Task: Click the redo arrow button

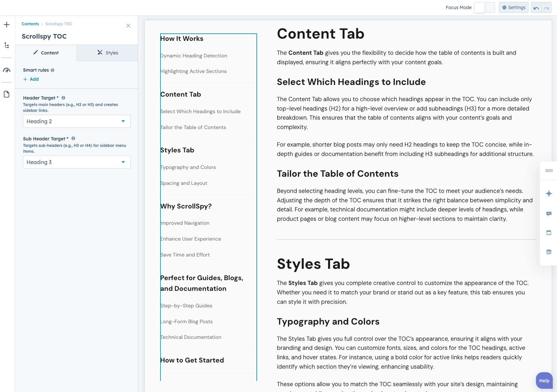Action: coord(546,8)
